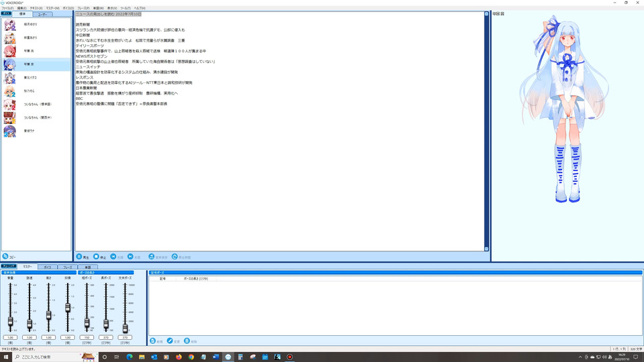The width and height of the screenshot is (644, 362).
Task: Click the 文末ポーズ slider handle
Action: click(125, 328)
